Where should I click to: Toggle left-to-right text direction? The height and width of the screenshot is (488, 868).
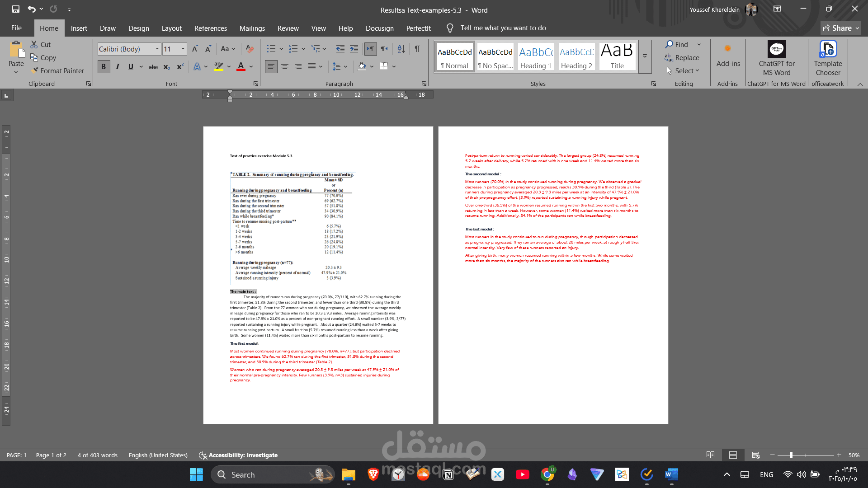tap(370, 49)
